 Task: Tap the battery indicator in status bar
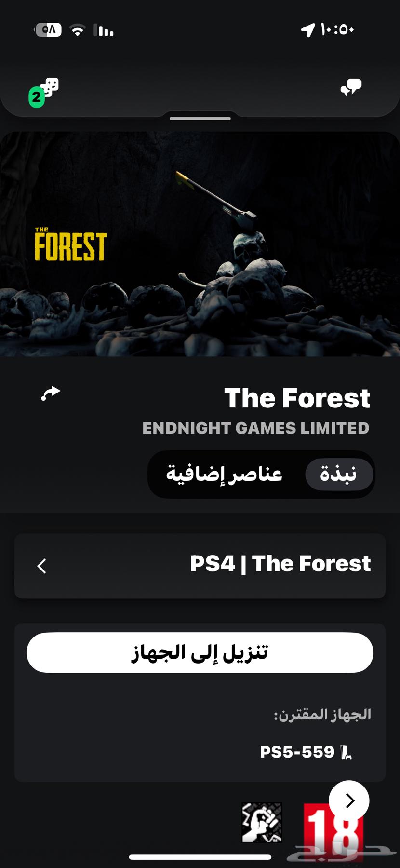click(x=48, y=30)
